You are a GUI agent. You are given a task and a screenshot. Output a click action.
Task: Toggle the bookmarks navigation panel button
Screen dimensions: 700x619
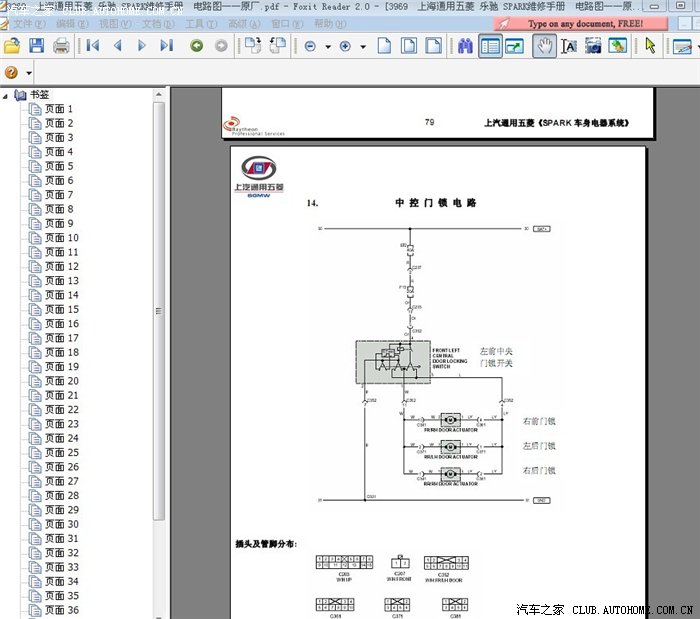point(490,46)
